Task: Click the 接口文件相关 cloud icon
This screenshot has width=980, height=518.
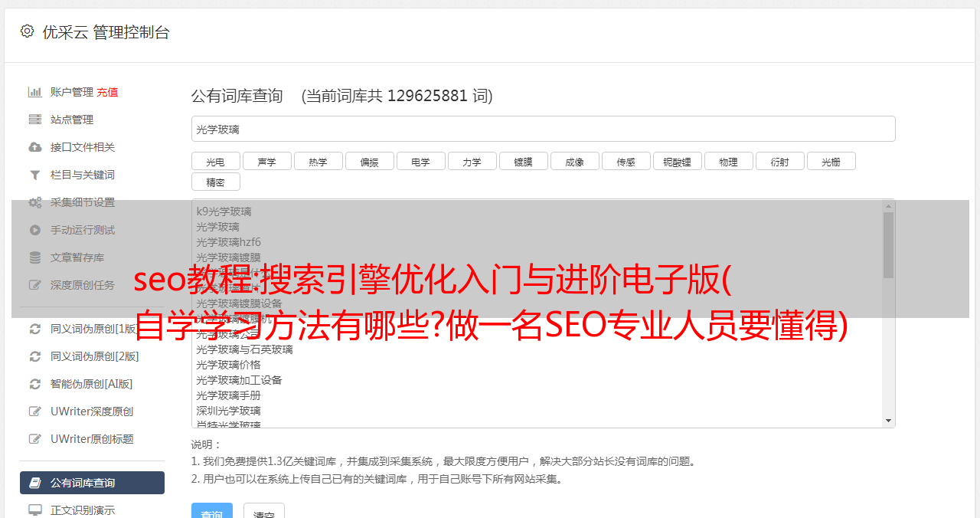Action: [x=34, y=147]
